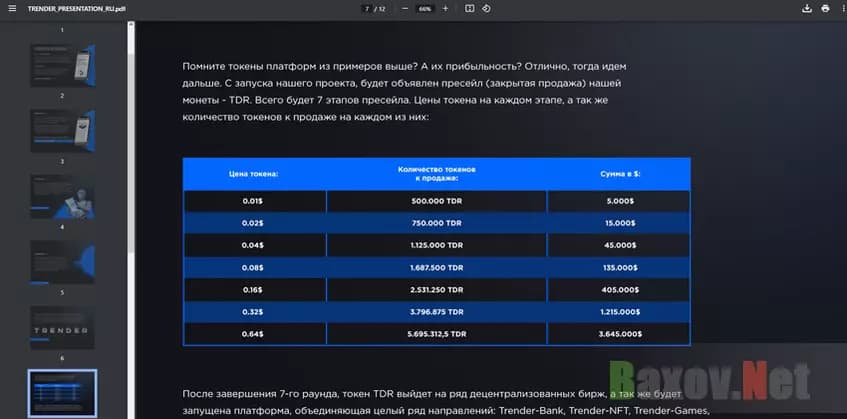Click the sum cell 5.000$

[x=619, y=201]
